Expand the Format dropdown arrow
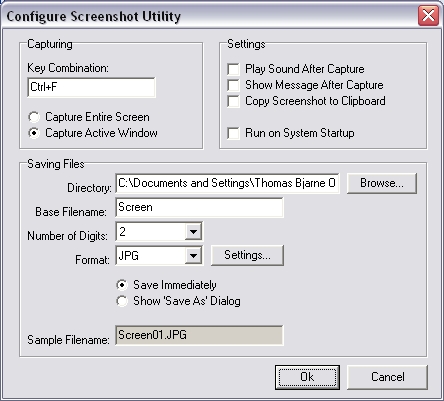The image size is (444, 401). (x=193, y=256)
